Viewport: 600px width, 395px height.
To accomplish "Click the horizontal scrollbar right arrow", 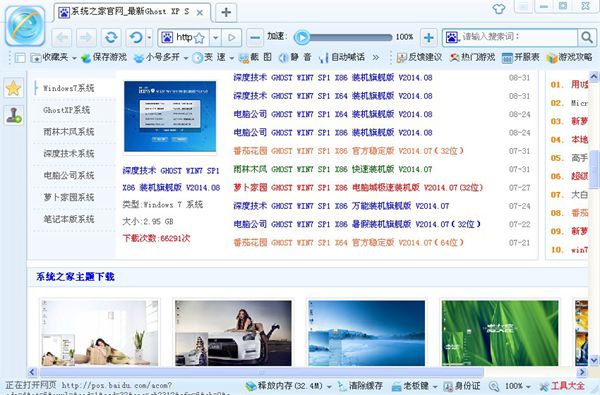I will pyautogui.click(x=582, y=372).
